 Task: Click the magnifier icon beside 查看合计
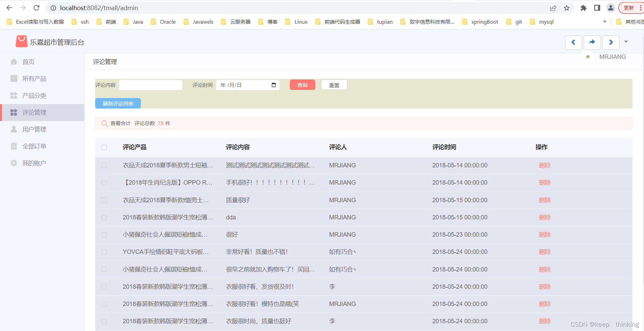point(105,123)
